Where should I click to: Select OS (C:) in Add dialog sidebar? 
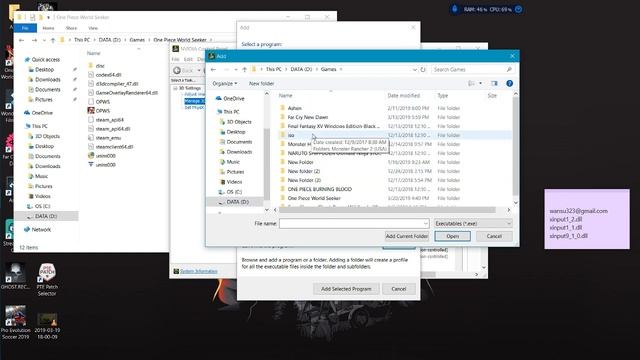(x=231, y=192)
